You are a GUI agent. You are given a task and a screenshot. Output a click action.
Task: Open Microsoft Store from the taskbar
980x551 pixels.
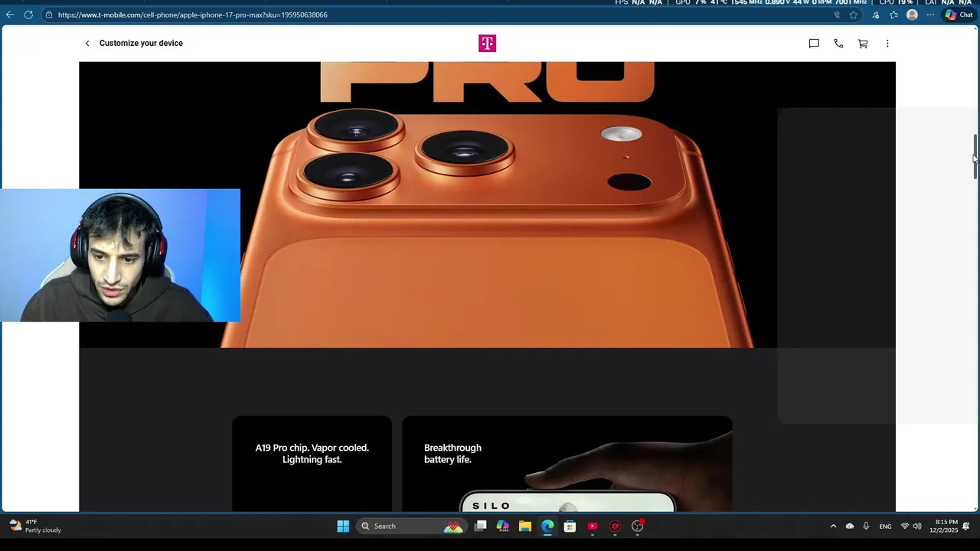[x=570, y=526]
